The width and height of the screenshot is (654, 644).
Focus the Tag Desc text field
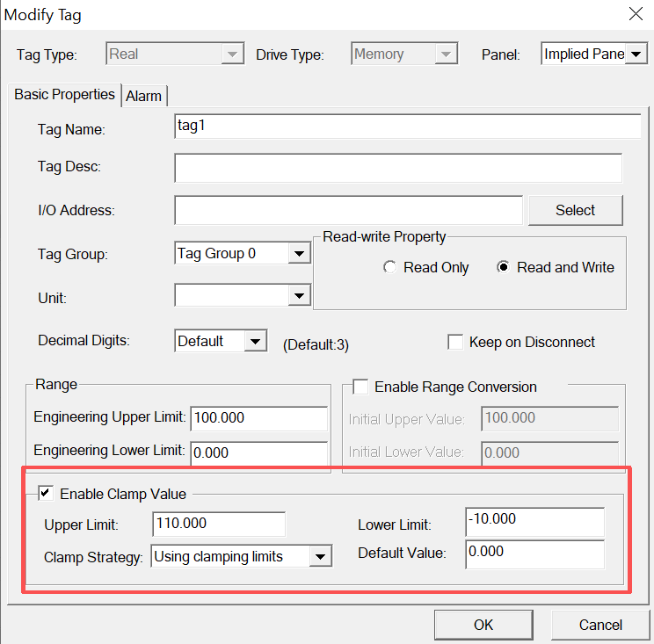397,167
